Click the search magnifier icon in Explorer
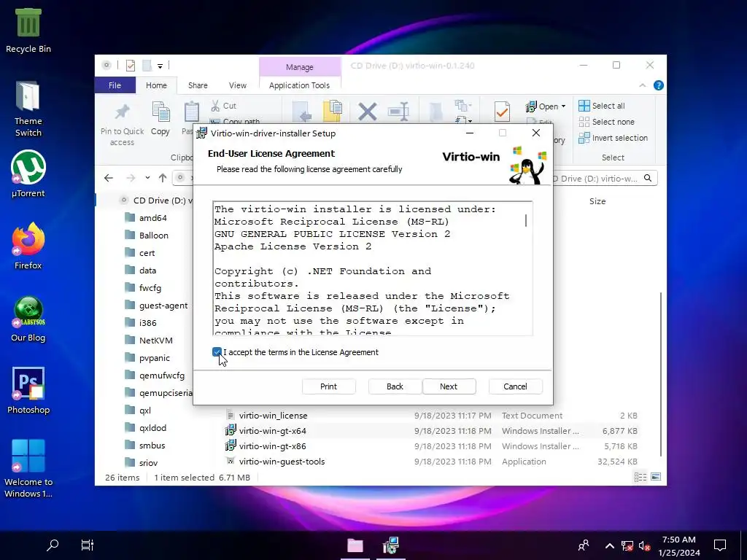Viewport: 747px width, 560px height. 648,178
